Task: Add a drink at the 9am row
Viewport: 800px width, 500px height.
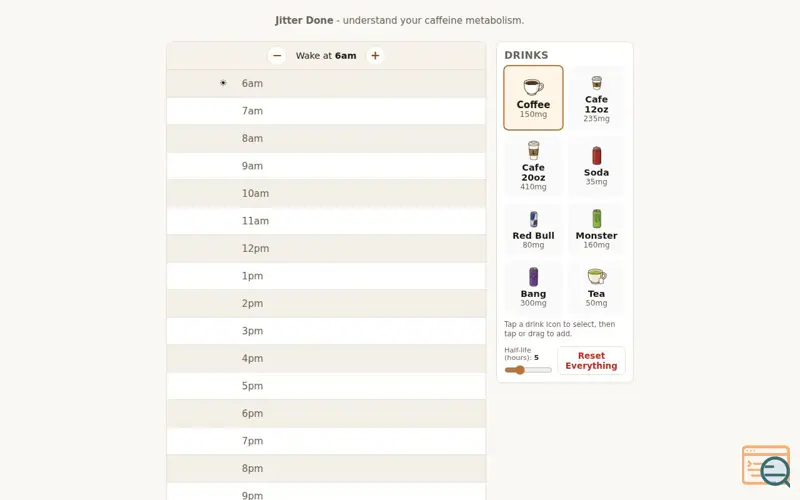Action: [x=326, y=166]
